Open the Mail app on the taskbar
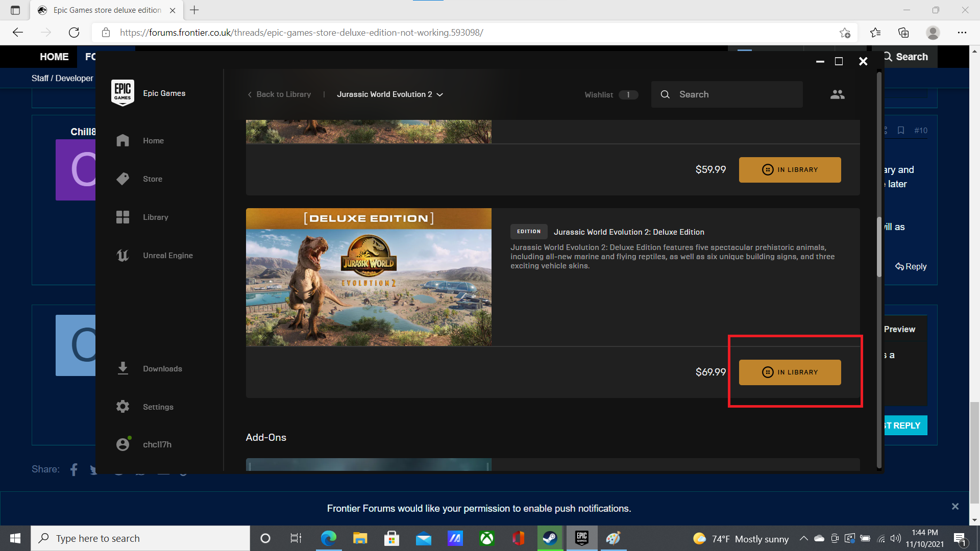Viewport: 980px width, 551px height. (424, 538)
